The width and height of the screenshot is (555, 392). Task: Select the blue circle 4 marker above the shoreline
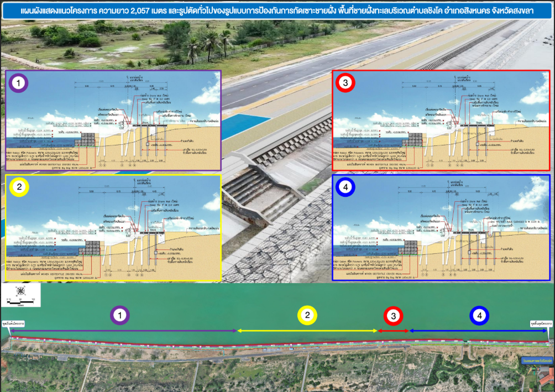479,315
